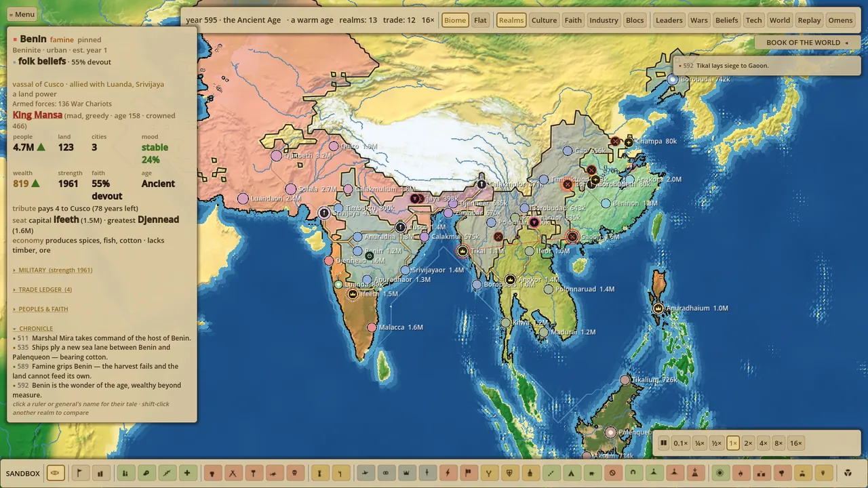Screen dimensions: 868x488
Task: Enable the Industry map overlay
Action: point(604,20)
